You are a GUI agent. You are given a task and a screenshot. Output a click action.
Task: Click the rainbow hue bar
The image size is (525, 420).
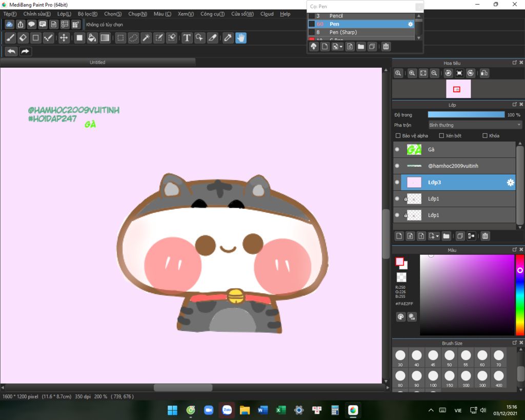tap(520, 295)
